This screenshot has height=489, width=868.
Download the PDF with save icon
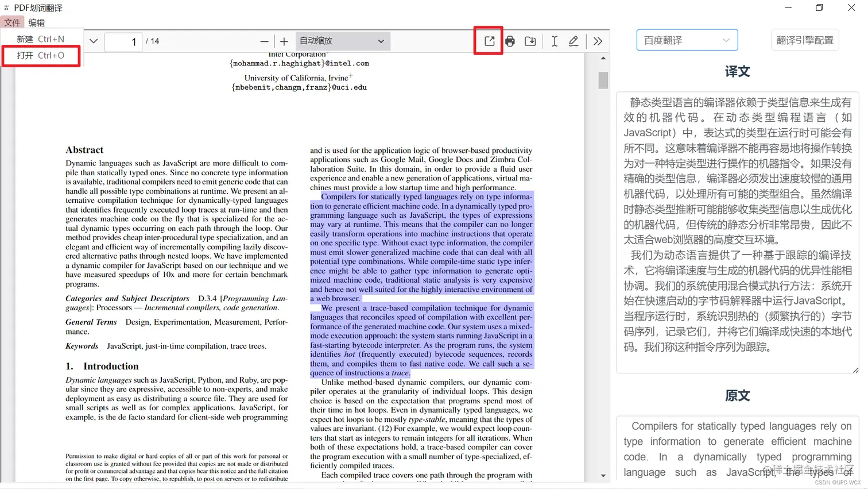pyautogui.click(x=530, y=41)
